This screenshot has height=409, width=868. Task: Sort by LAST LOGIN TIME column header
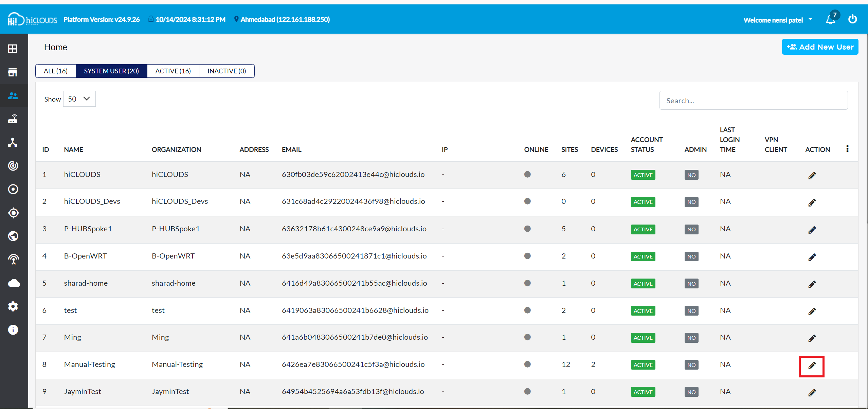(x=729, y=140)
